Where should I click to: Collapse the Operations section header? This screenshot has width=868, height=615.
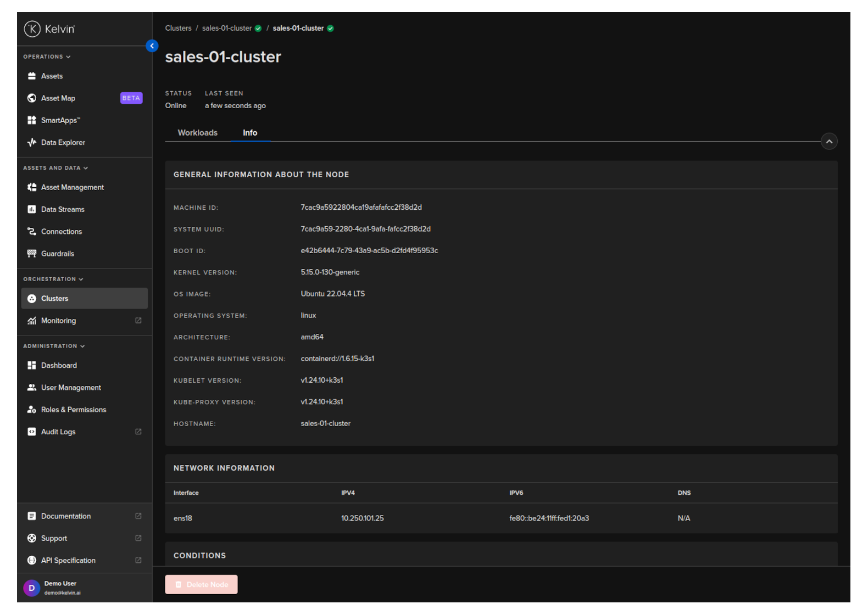coord(47,57)
